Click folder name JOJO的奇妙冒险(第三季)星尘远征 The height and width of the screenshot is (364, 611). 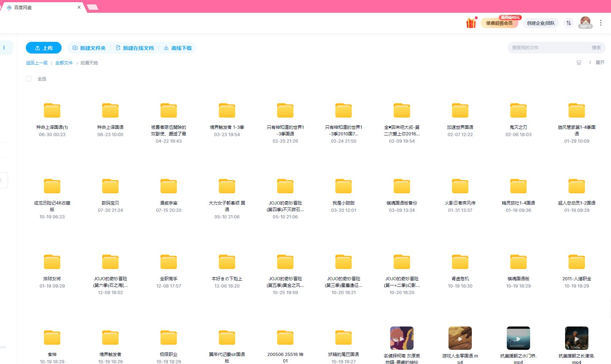[344, 282]
